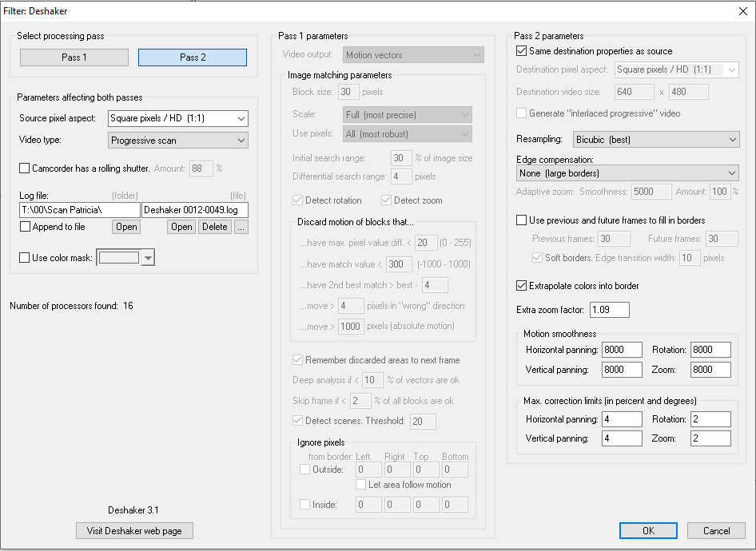Viewport: 756px width, 551px height.
Task: Open the log file using the Open button beside Delete
Action: pyautogui.click(x=181, y=227)
